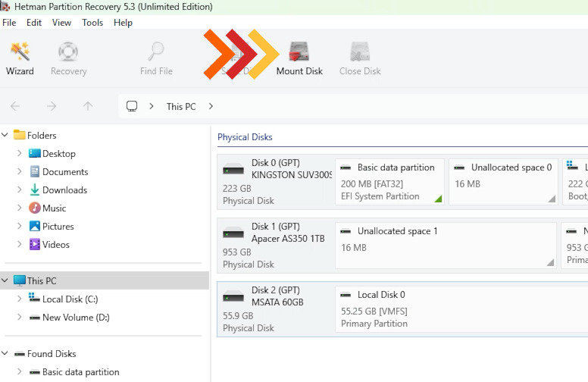Click the Downloads label in tree
Screen dimensions: 588x382
[x=64, y=190]
